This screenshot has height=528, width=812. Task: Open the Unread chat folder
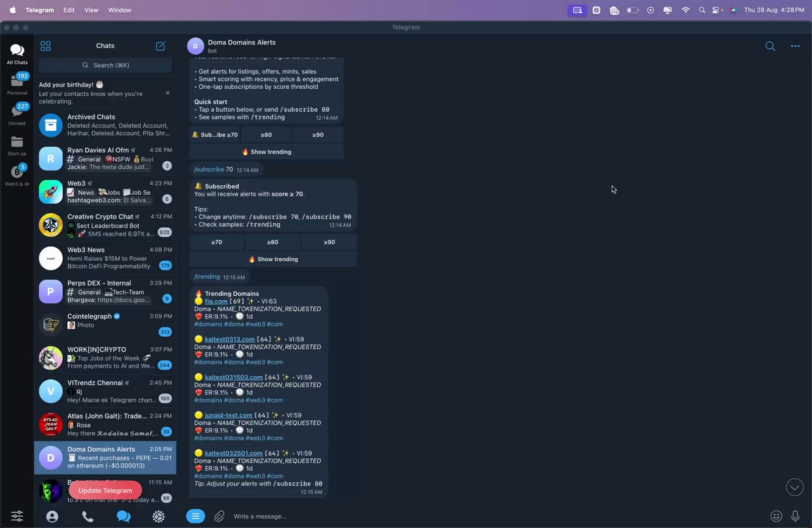(17, 114)
